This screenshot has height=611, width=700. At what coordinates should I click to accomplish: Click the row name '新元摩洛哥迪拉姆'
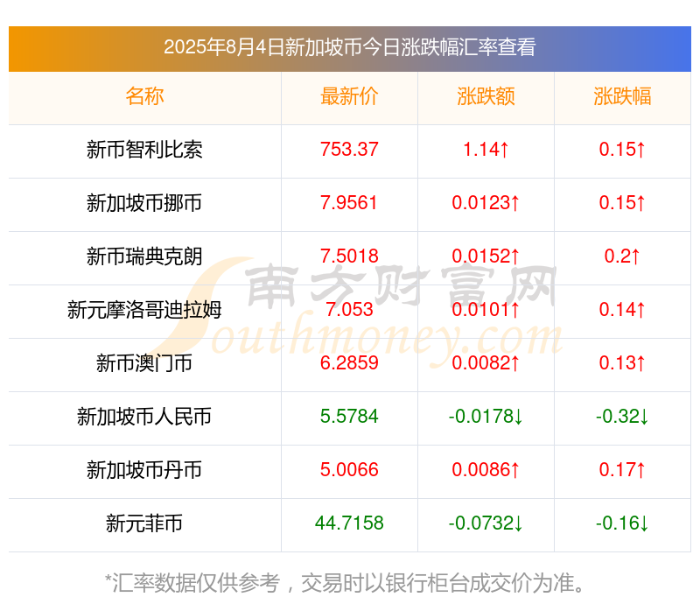(144, 310)
